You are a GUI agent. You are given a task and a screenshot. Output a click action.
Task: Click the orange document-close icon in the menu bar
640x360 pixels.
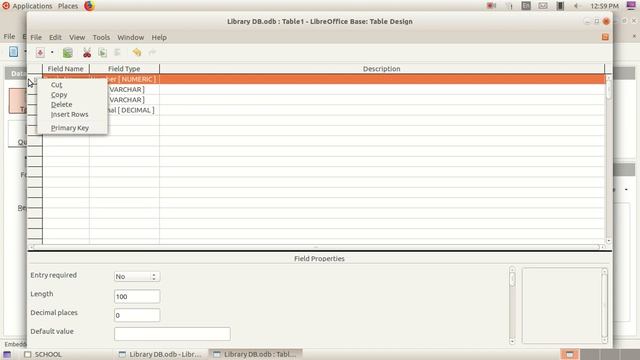605,37
